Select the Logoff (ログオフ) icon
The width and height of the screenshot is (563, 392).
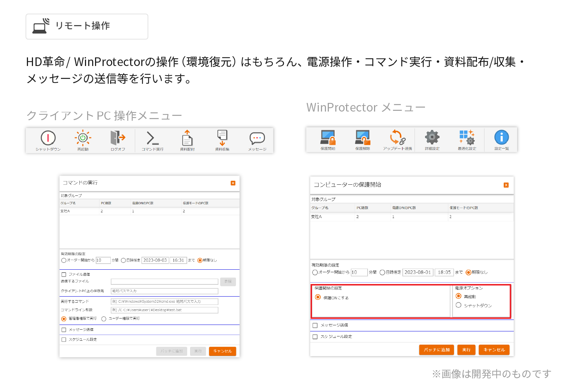click(118, 138)
